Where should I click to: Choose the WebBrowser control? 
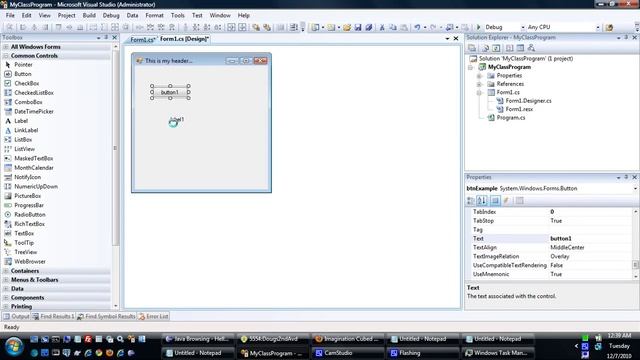(30, 262)
